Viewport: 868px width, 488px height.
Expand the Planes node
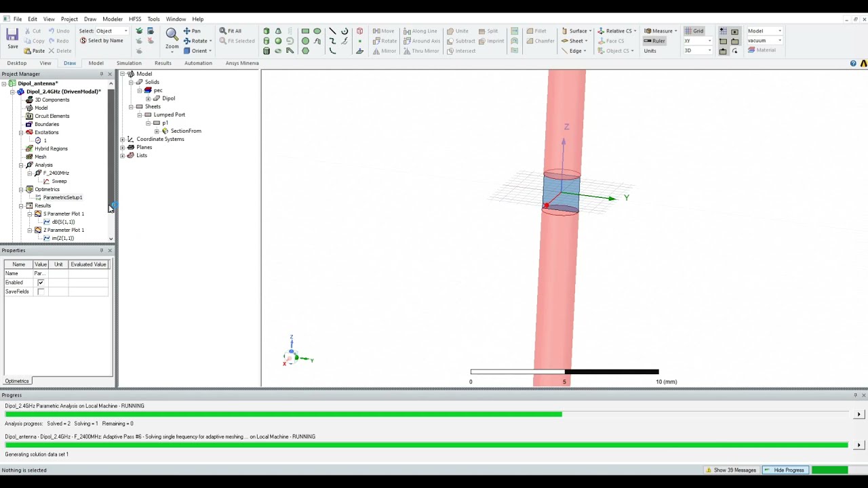click(123, 147)
